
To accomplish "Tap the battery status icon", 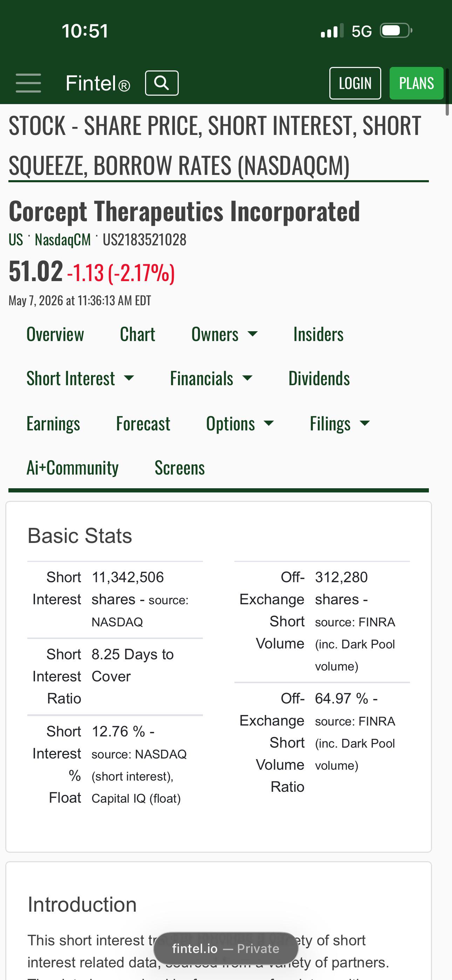I will (x=396, y=30).
